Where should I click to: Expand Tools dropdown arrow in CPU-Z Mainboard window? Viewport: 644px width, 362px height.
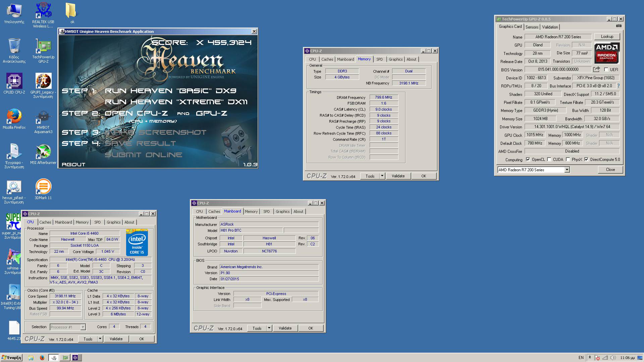pos(269,328)
